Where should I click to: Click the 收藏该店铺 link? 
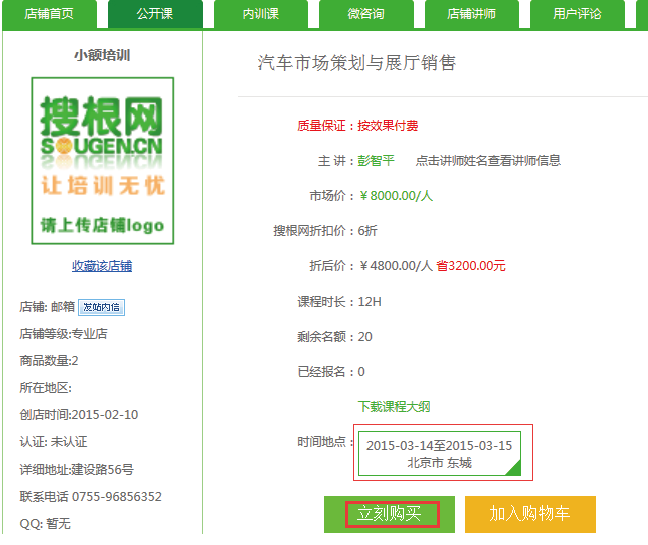click(x=102, y=266)
